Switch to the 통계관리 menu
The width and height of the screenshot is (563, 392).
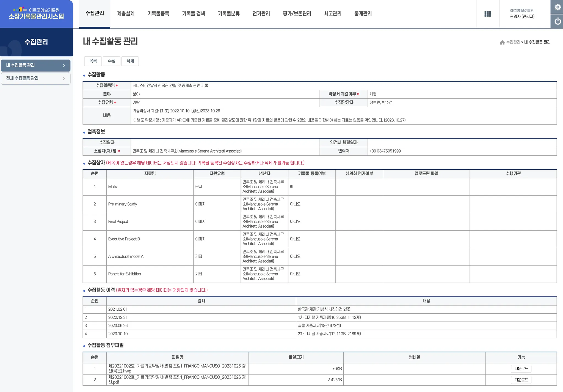pos(363,13)
